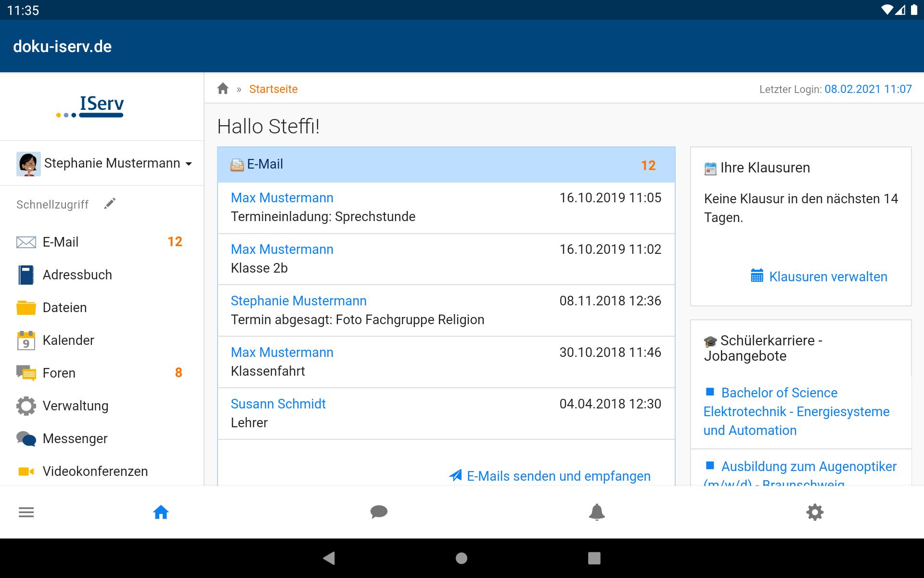Open Videokonferenzen from sidebar

(95, 472)
